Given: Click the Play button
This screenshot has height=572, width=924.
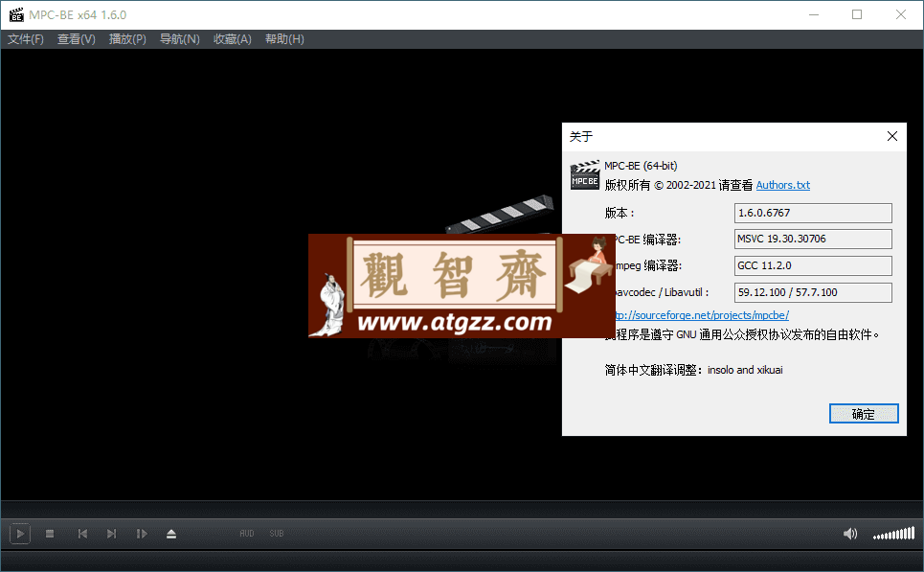Looking at the screenshot, I should 19,534.
